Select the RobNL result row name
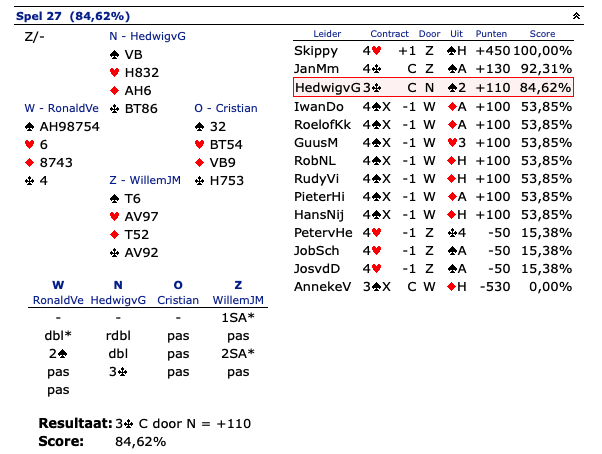This screenshot has height=454, width=602. [x=315, y=161]
